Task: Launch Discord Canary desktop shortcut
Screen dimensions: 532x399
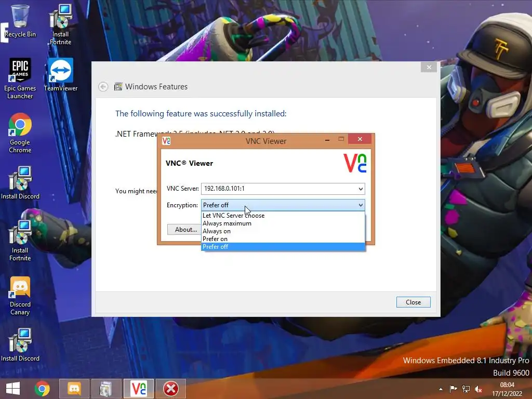Action: coord(20,295)
